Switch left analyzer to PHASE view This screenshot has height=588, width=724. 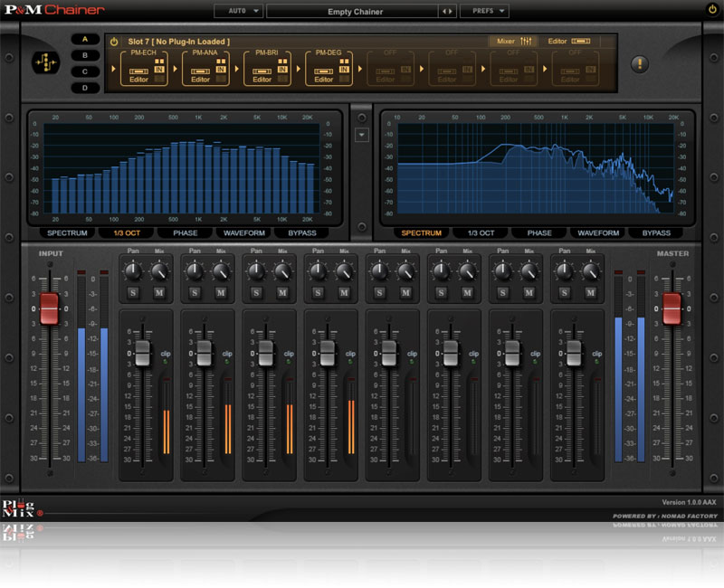(185, 232)
